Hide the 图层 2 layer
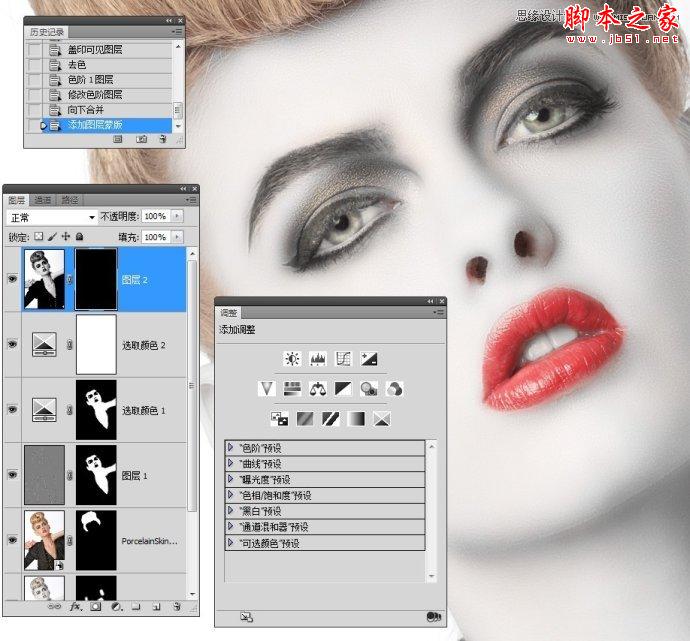This screenshot has height=641, width=690. [12, 279]
